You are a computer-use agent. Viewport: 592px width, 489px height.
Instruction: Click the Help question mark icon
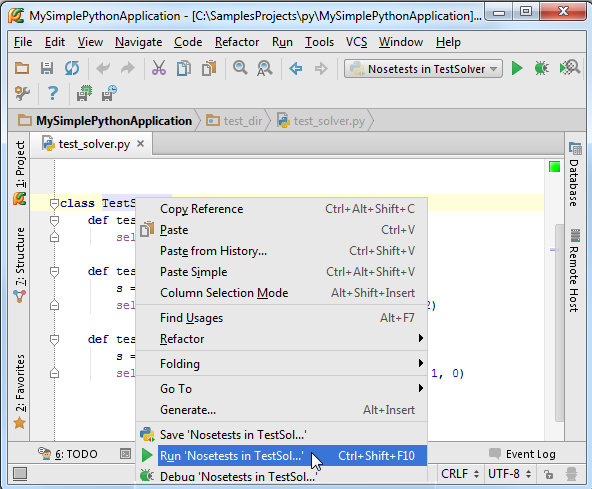53,93
